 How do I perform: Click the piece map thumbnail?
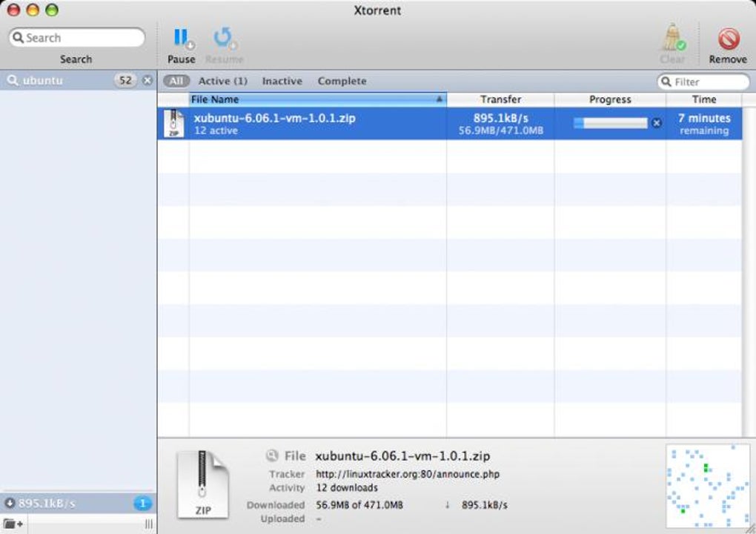coord(707,486)
